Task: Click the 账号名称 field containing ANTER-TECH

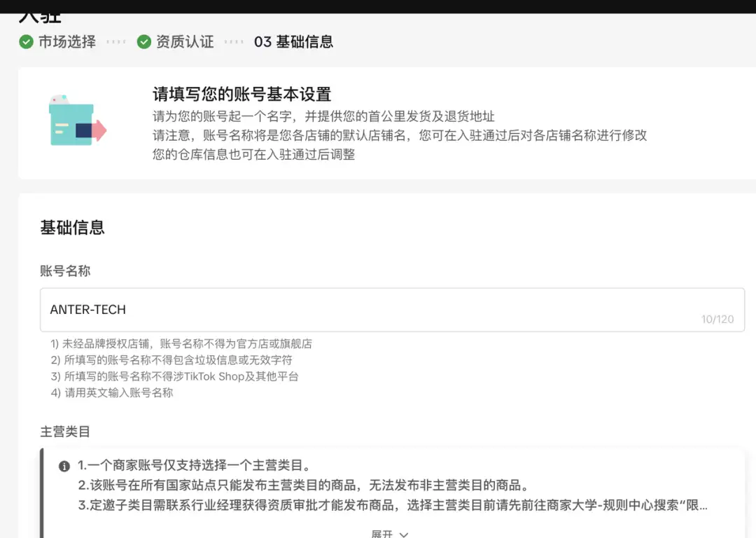Action: [350, 310]
